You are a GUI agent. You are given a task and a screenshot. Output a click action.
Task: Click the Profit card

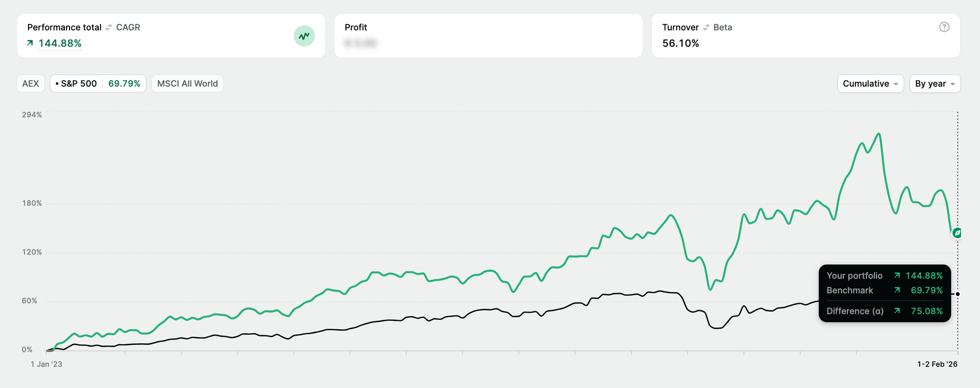tap(488, 35)
